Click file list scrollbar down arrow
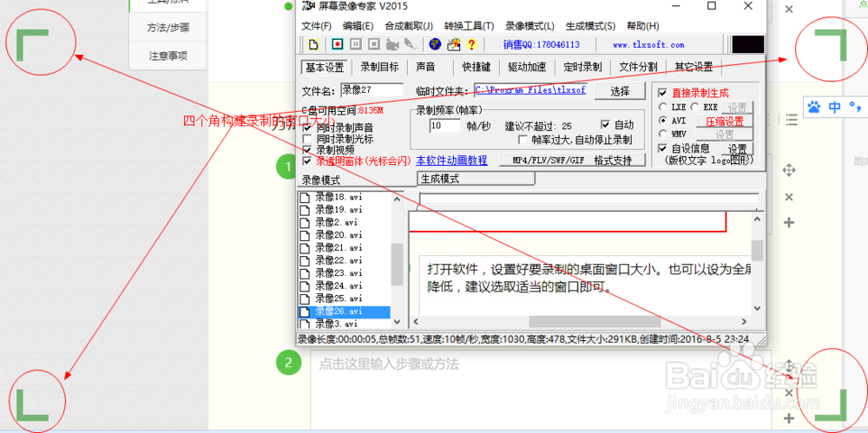 point(397,321)
